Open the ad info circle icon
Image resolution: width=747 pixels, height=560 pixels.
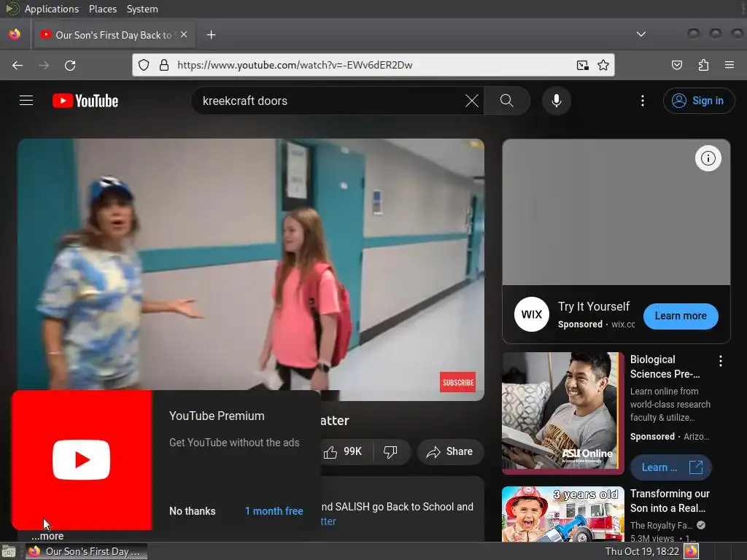click(708, 158)
